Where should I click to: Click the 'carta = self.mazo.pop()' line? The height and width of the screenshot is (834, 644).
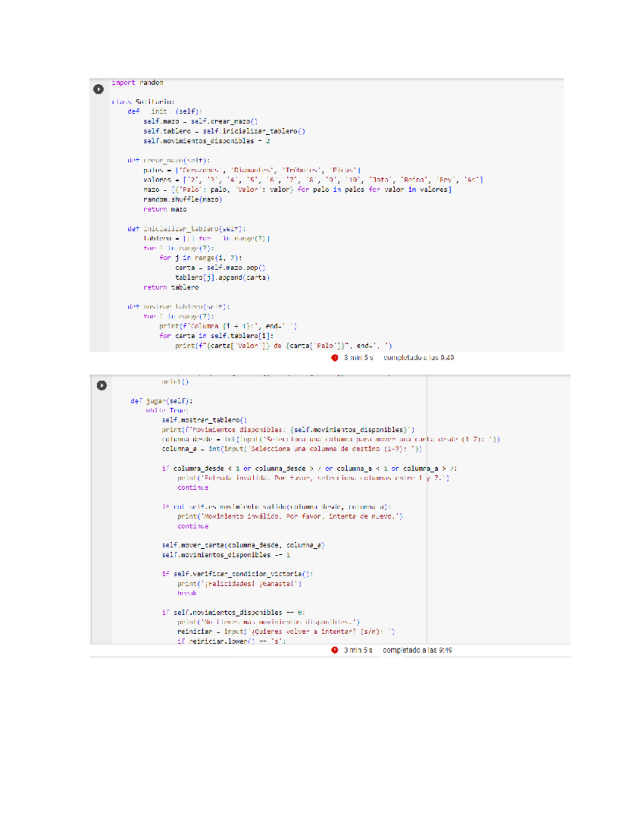click(x=220, y=267)
